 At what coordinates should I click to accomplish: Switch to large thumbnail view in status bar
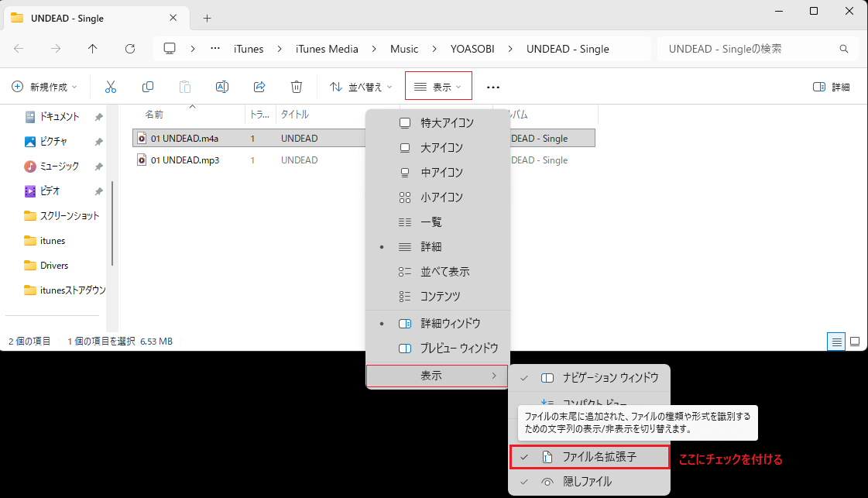(855, 341)
